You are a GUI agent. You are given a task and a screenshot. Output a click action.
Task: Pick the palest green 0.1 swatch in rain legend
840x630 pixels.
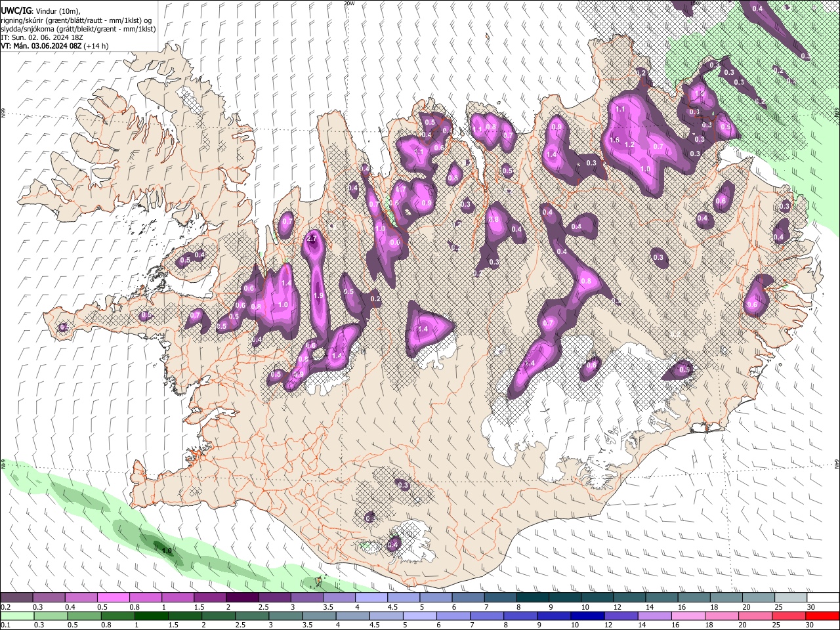click(17, 616)
